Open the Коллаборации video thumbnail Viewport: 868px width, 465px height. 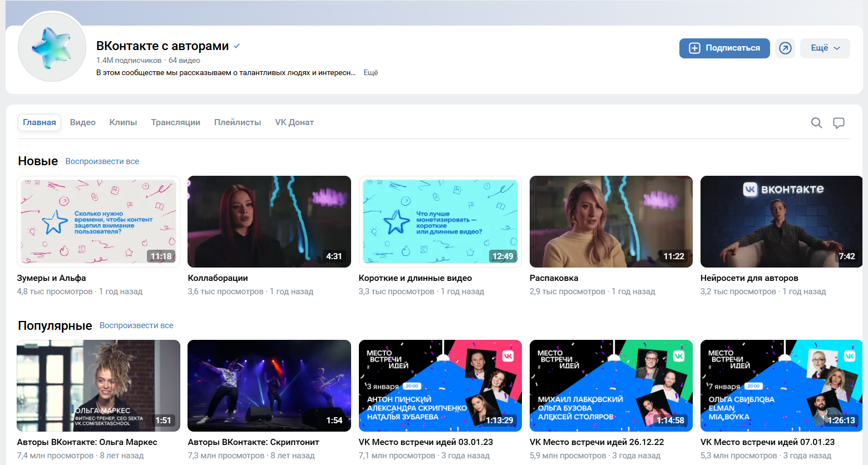269,221
